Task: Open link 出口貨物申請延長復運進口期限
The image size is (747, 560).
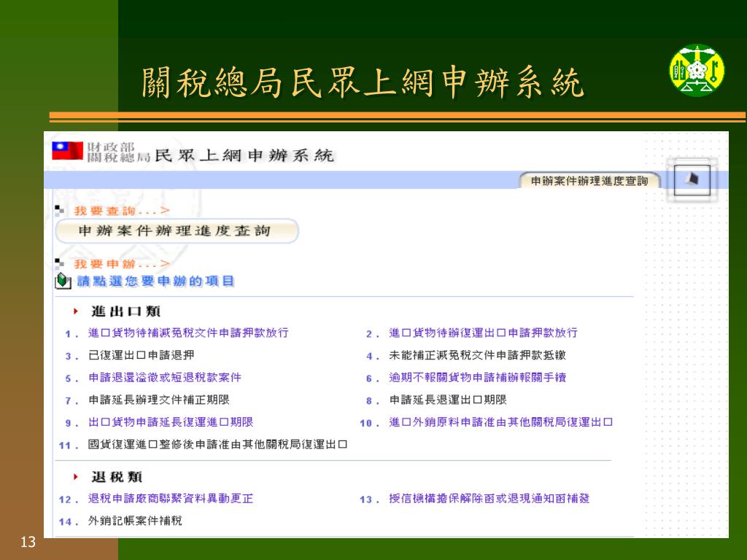Action: 171,422
